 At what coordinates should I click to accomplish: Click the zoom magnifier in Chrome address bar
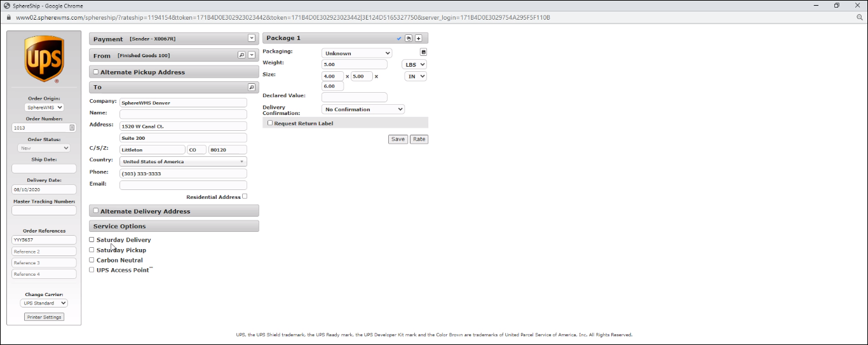859,17
